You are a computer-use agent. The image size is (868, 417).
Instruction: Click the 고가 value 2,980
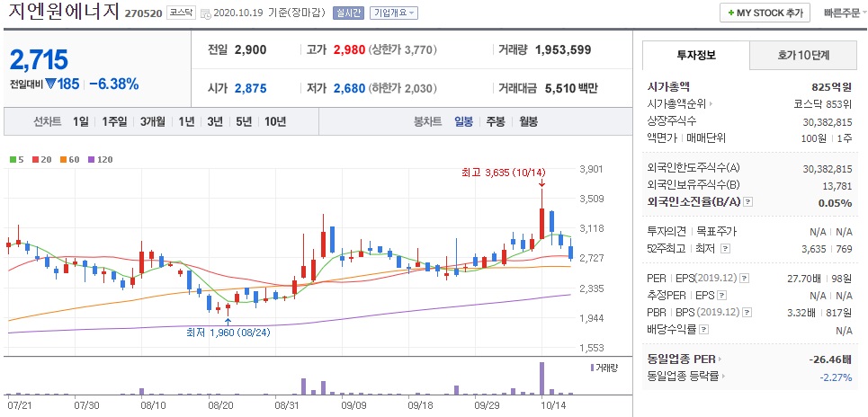349,49
